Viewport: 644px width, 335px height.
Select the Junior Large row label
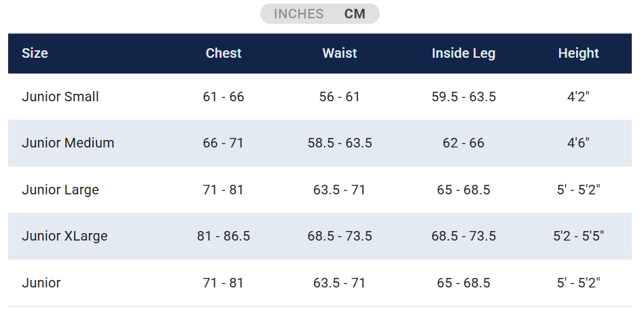click(x=60, y=190)
